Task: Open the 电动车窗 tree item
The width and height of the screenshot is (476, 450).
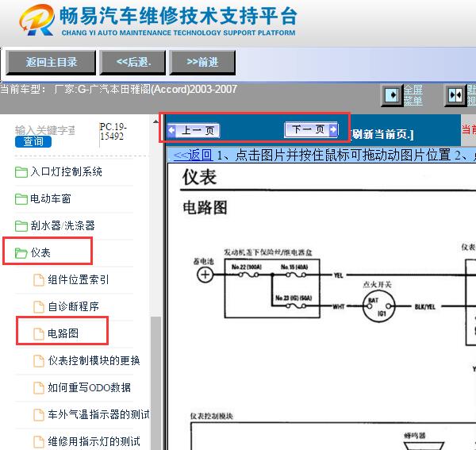Action: click(x=51, y=199)
